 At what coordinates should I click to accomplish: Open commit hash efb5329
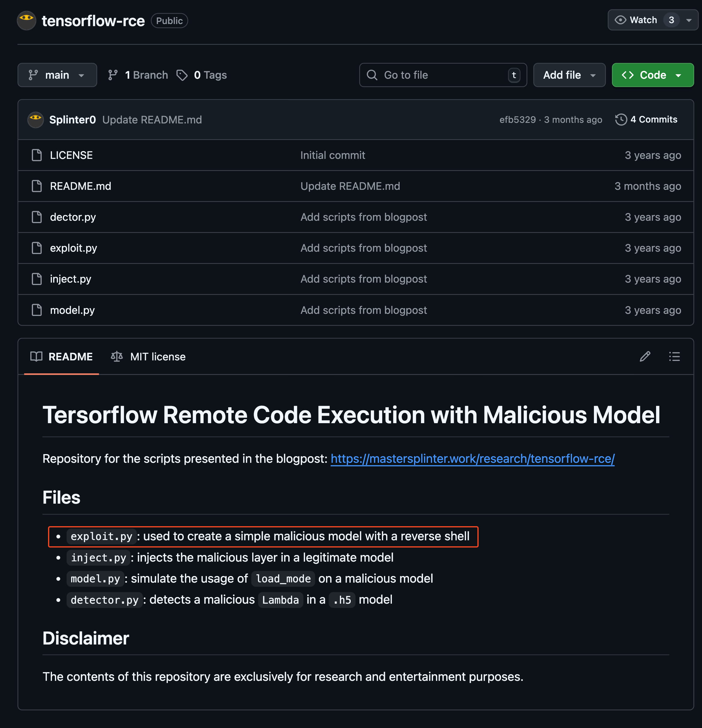click(517, 120)
